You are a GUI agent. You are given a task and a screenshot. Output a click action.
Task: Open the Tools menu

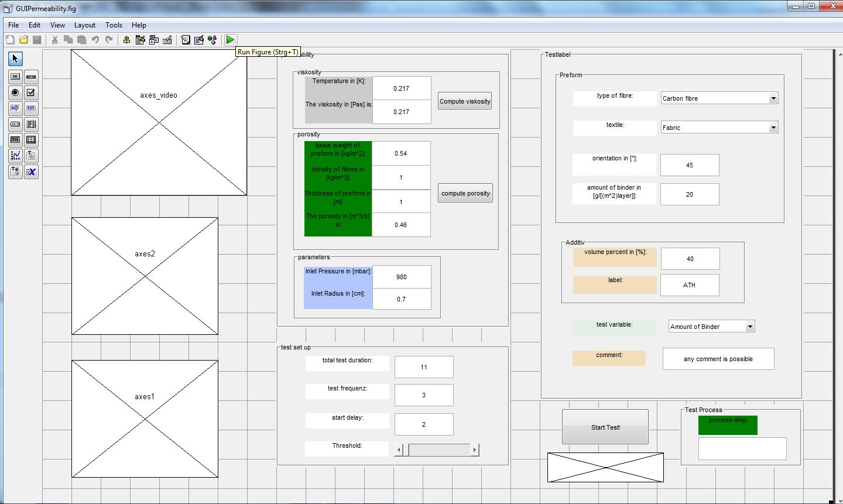(x=114, y=25)
